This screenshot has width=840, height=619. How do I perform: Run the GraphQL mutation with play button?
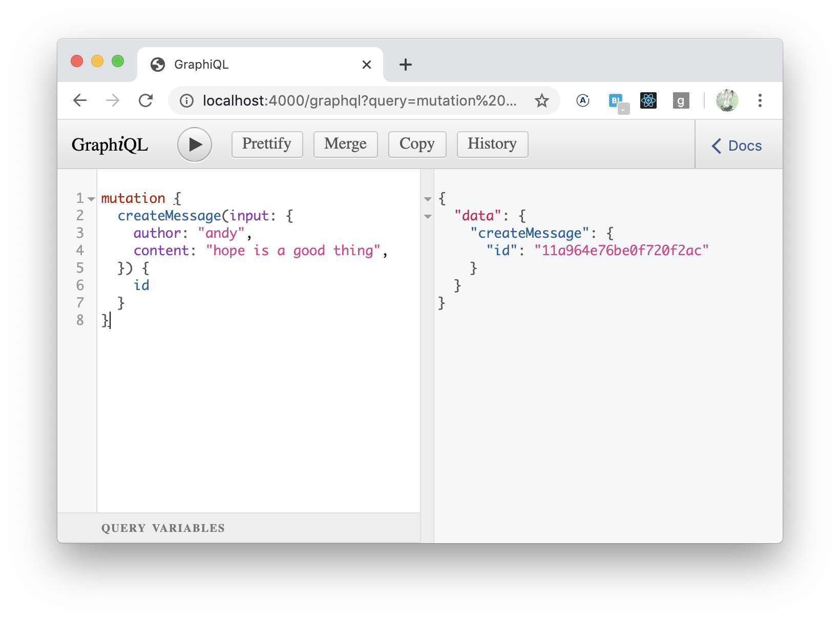(x=195, y=145)
